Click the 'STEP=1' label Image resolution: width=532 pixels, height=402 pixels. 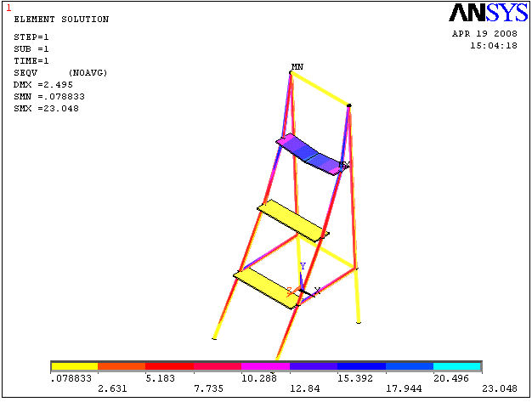click(x=31, y=37)
